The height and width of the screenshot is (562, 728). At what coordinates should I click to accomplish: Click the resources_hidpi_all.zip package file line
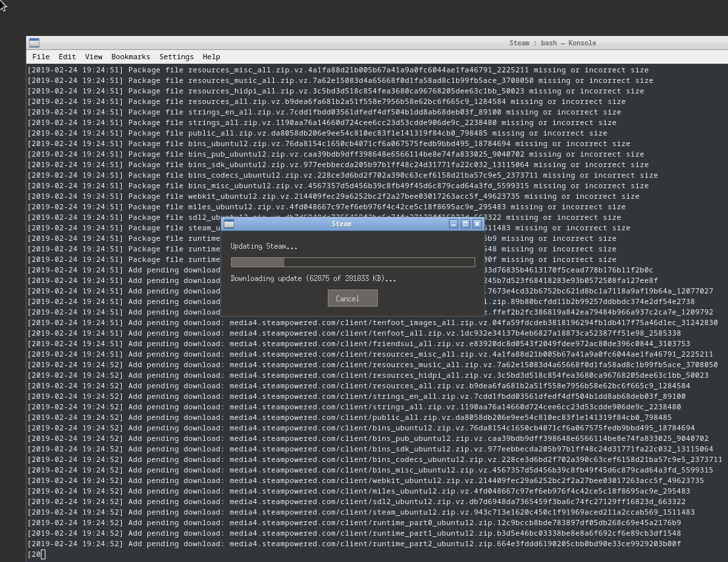336,91
